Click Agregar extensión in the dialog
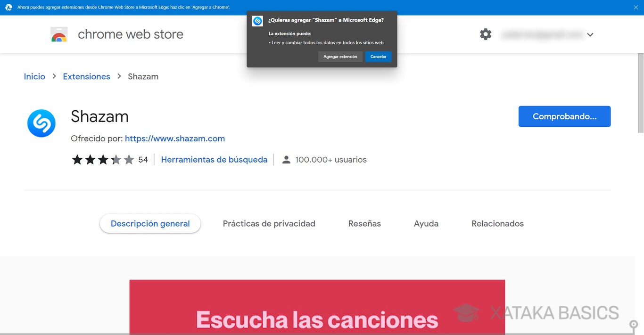The width and height of the screenshot is (644, 335). click(x=340, y=56)
